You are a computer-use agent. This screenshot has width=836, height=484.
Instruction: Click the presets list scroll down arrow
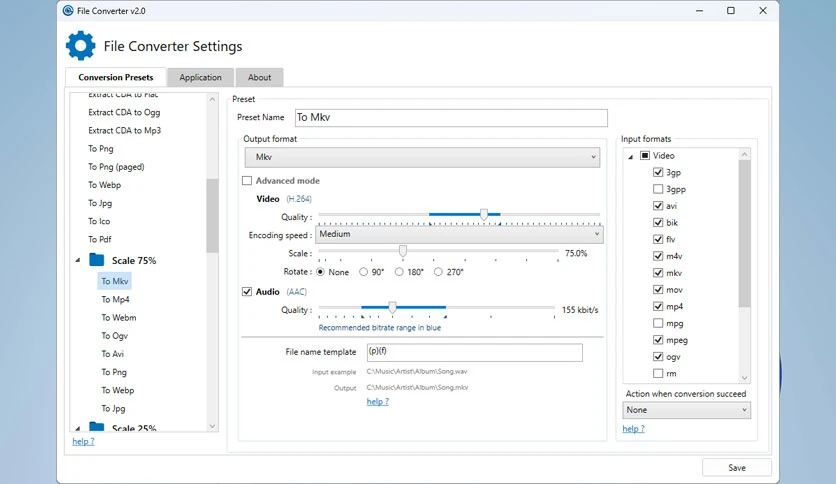(x=212, y=426)
